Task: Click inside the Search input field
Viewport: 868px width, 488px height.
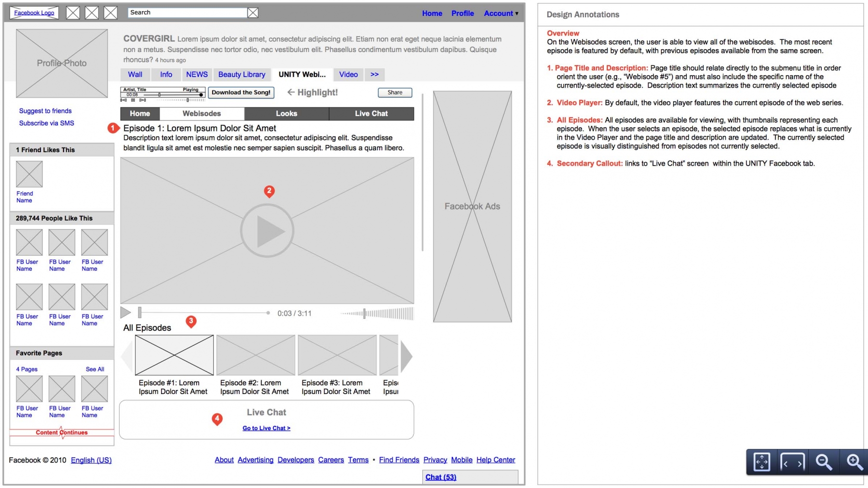Action: (188, 13)
